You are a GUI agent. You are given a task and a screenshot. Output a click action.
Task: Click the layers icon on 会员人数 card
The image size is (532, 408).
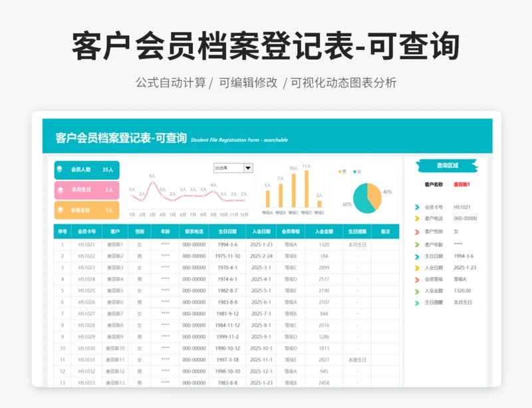click(x=60, y=169)
